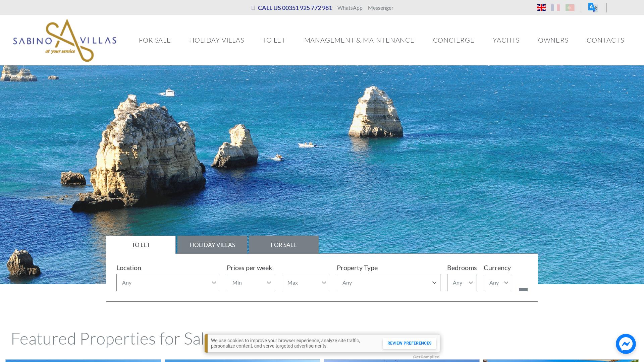Screen dimensions: 644x362
Task: Open the Bedrooms dropdown
Action: (462, 283)
